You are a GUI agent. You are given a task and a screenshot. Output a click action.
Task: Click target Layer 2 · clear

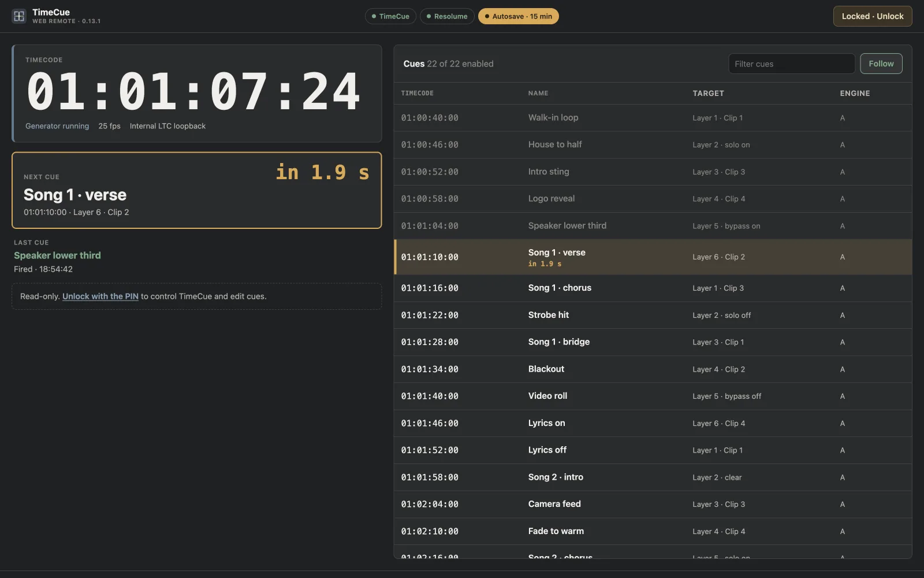(x=717, y=477)
